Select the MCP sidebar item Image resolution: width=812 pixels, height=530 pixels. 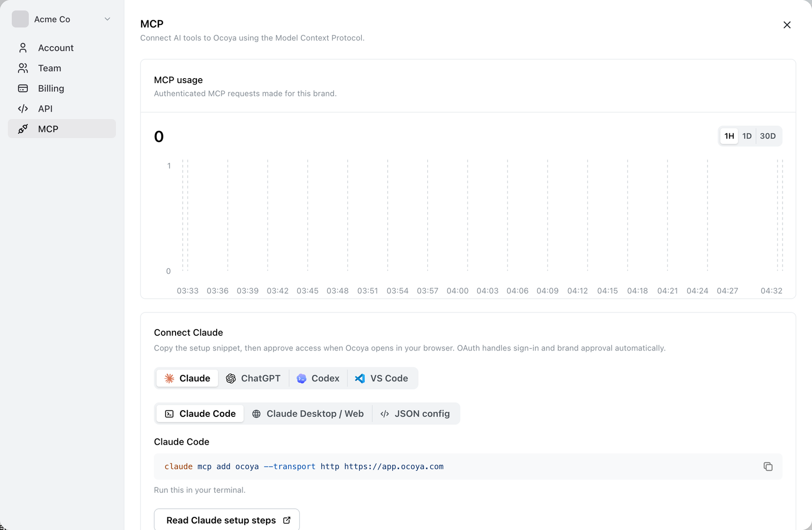click(62, 129)
